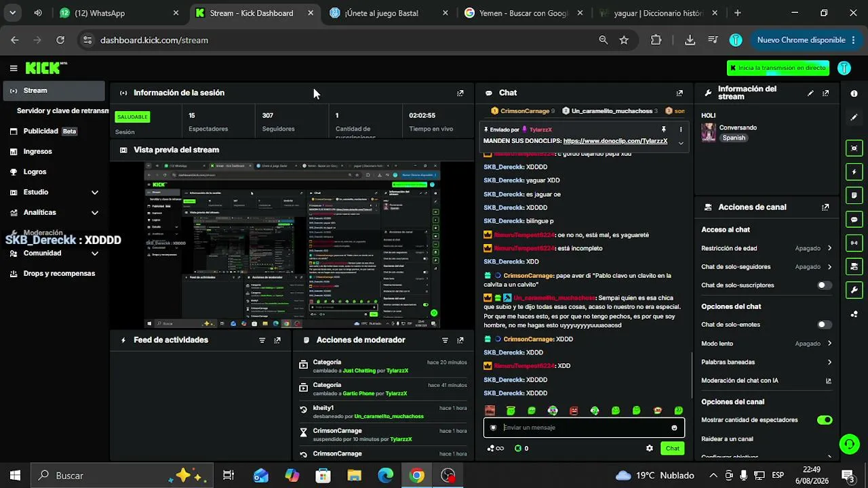
Task: Pop out the Información del stream panel
Action: click(x=825, y=93)
